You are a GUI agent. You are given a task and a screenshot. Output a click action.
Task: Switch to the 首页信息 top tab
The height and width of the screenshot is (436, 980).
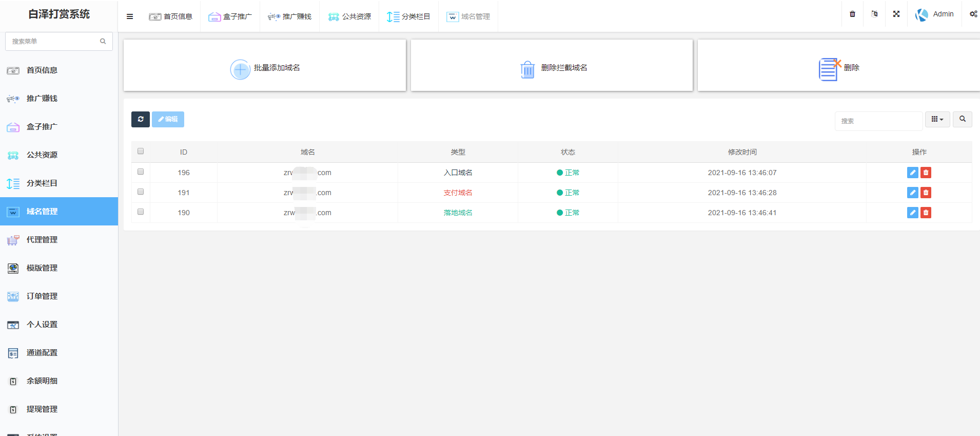171,16
